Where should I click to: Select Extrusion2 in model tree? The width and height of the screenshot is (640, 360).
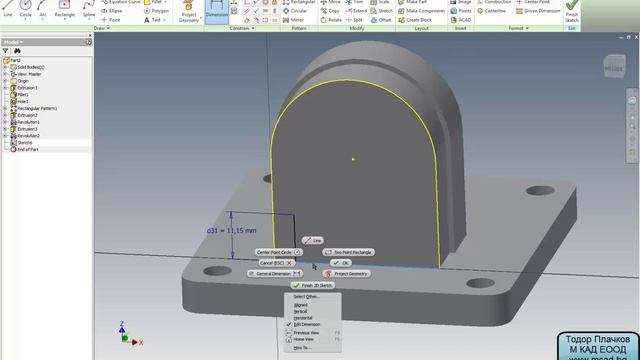[x=24, y=115]
